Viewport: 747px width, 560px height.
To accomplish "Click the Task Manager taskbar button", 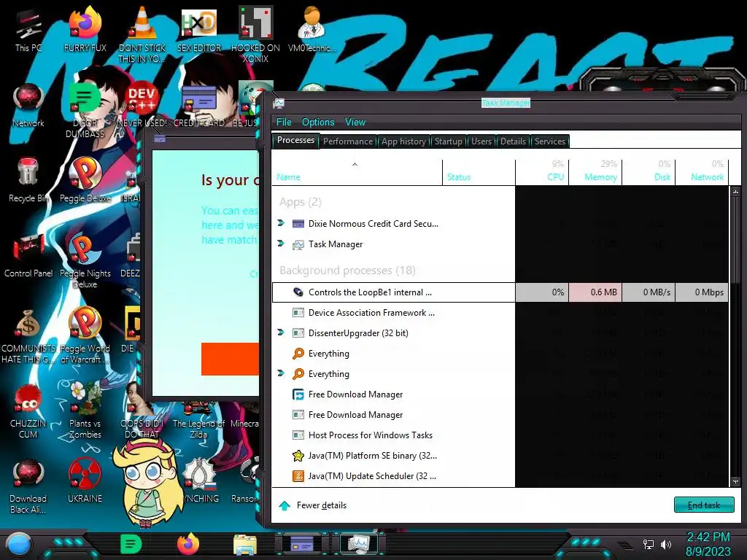I will (358, 544).
